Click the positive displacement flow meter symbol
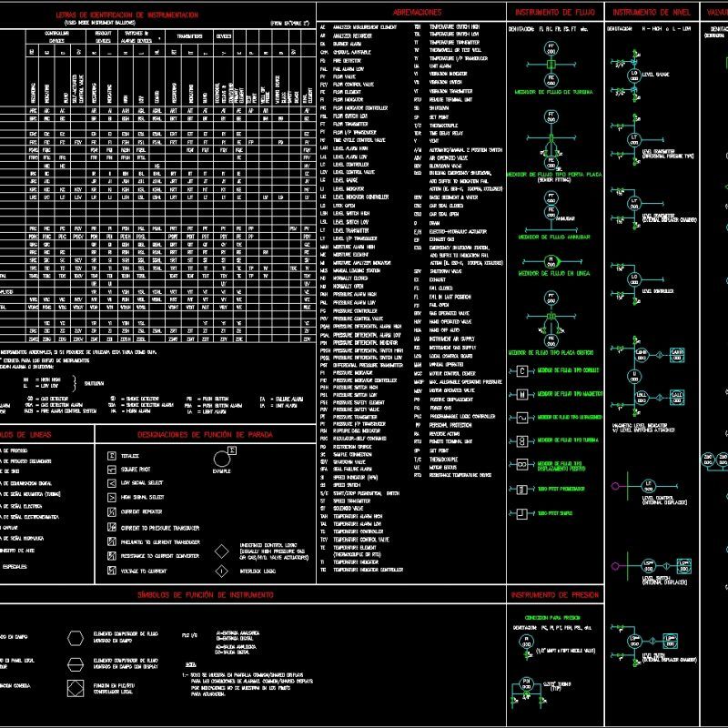Screen dimensions: 728x728 (x=523, y=464)
